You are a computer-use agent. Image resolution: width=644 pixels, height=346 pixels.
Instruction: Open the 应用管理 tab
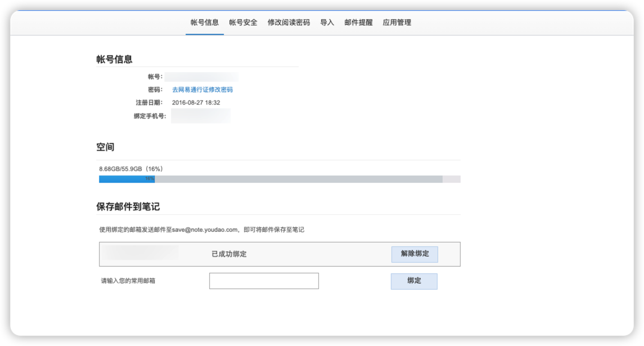[397, 23]
